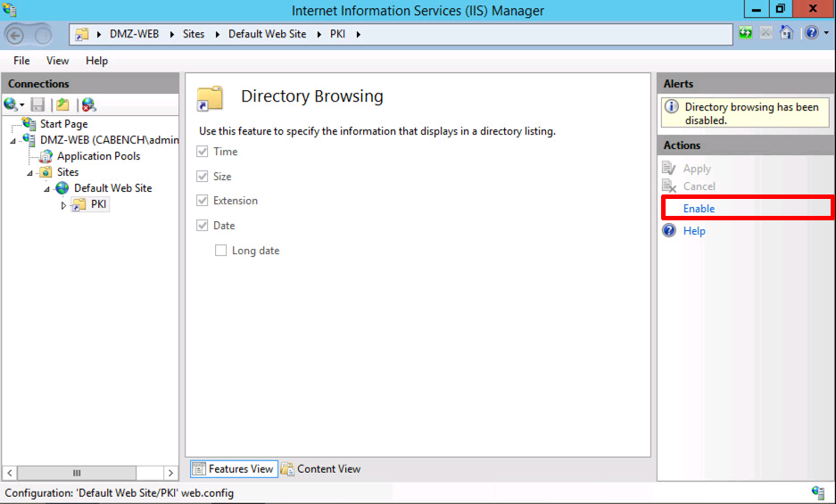Click the blue Help question mark toolbar icon

812,33
